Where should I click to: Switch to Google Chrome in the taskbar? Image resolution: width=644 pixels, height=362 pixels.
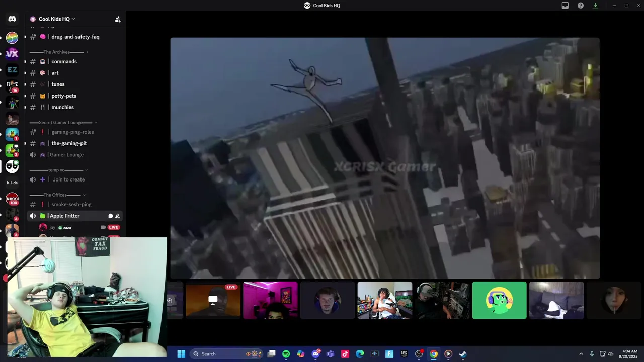[434, 354]
